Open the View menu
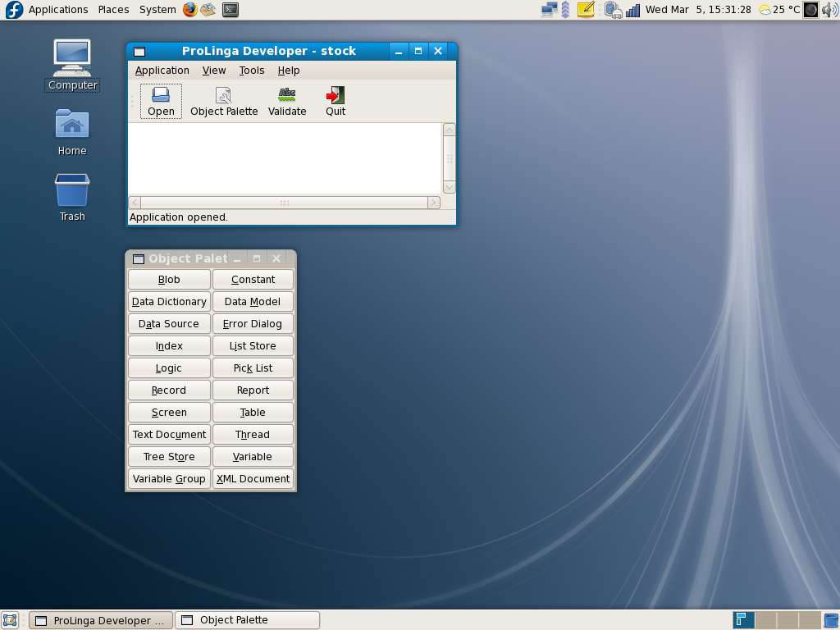 (x=214, y=71)
